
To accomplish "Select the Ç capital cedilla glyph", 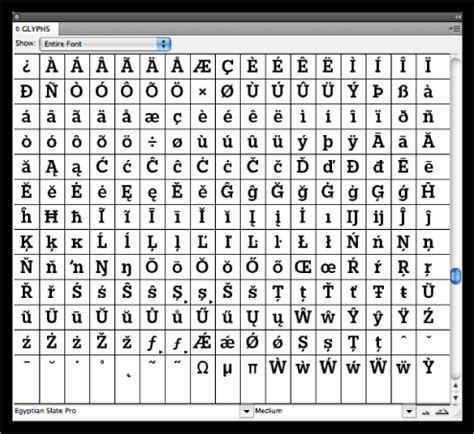I will click(x=228, y=67).
